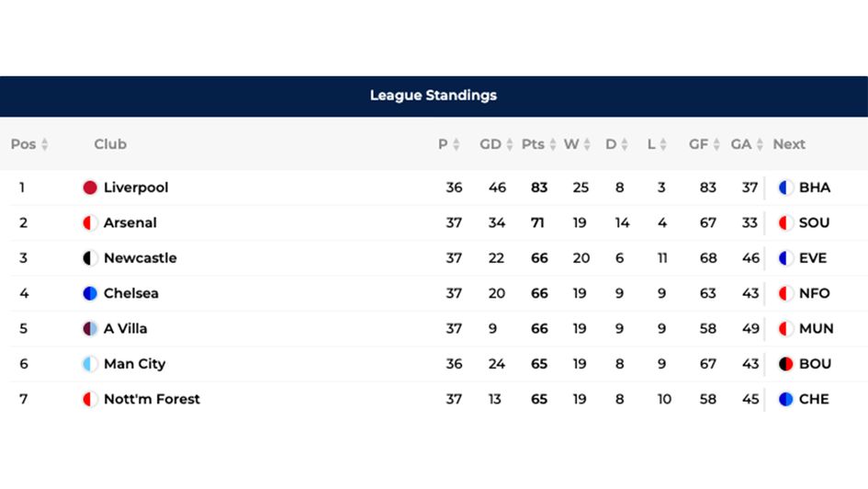Click the Nott'm Forest club badge icon
This screenshot has height=489, width=868.
coord(90,399)
